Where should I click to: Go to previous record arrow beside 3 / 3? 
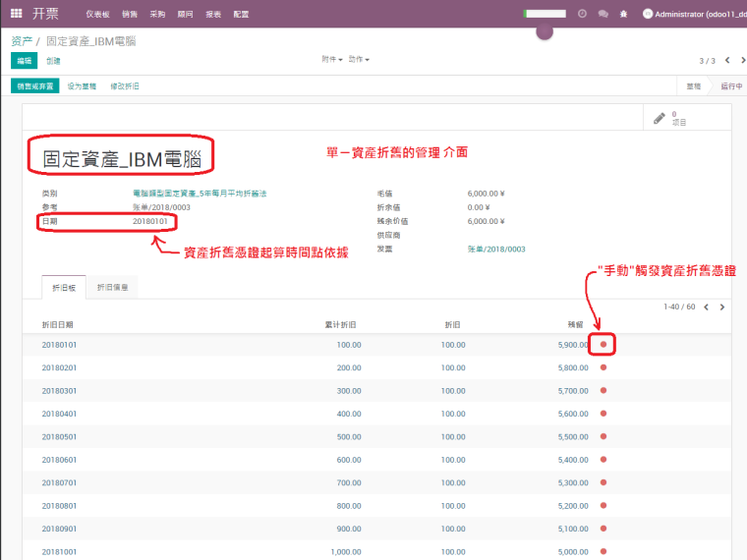pos(727,60)
